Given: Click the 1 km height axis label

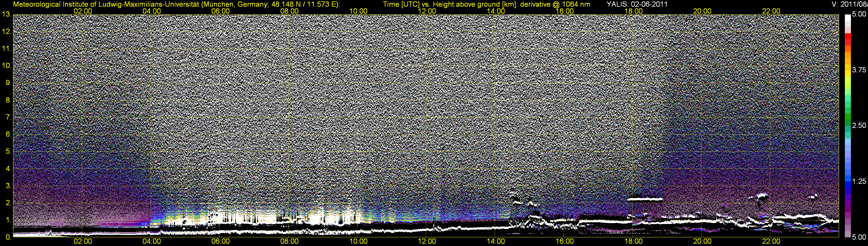Looking at the screenshot, I should tap(8, 220).
